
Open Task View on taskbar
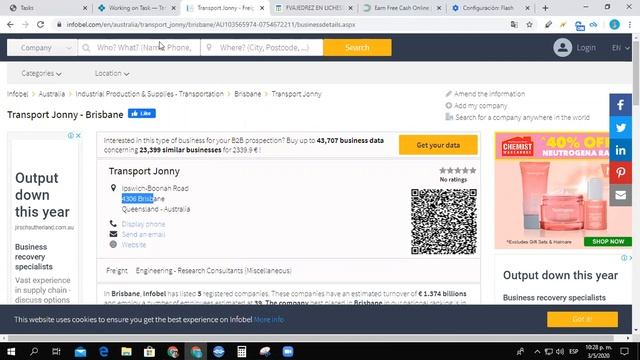tap(56, 351)
